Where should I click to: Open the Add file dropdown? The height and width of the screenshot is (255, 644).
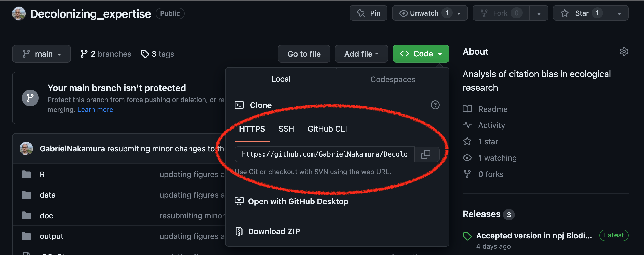coord(361,54)
